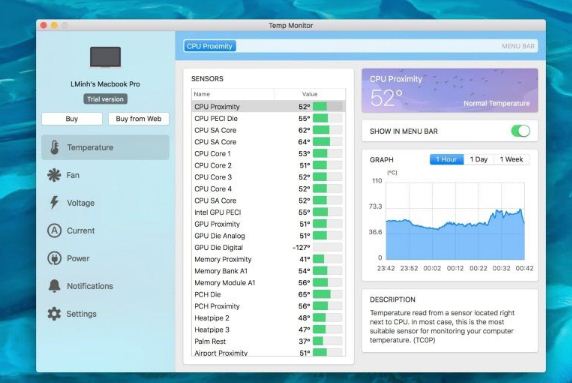Select the GPU Die Digital row
This screenshot has height=383, width=572.
point(268,247)
